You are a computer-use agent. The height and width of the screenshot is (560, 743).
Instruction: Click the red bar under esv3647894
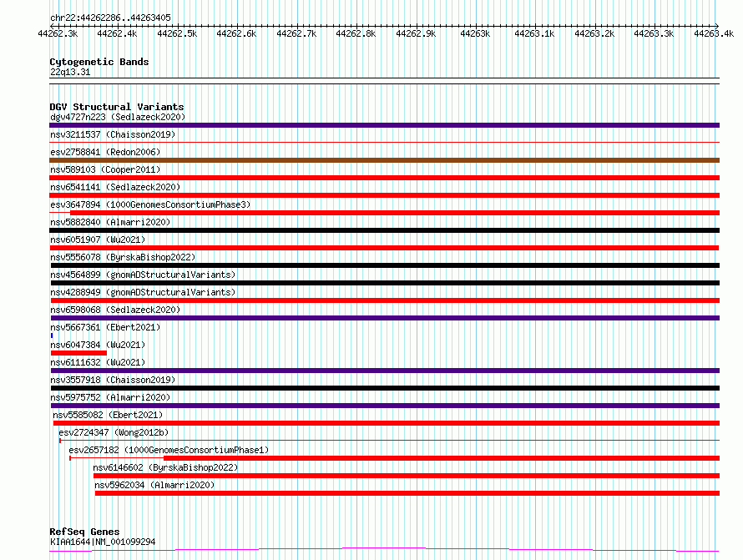pyautogui.click(x=395, y=213)
